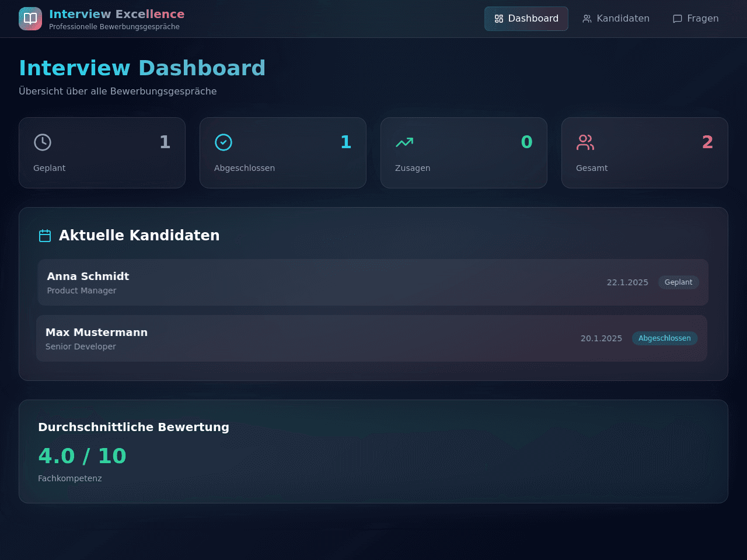The height and width of the screenshot is (560, 747).
Task: Click the Zusagen card label
Action: point(413,168)
